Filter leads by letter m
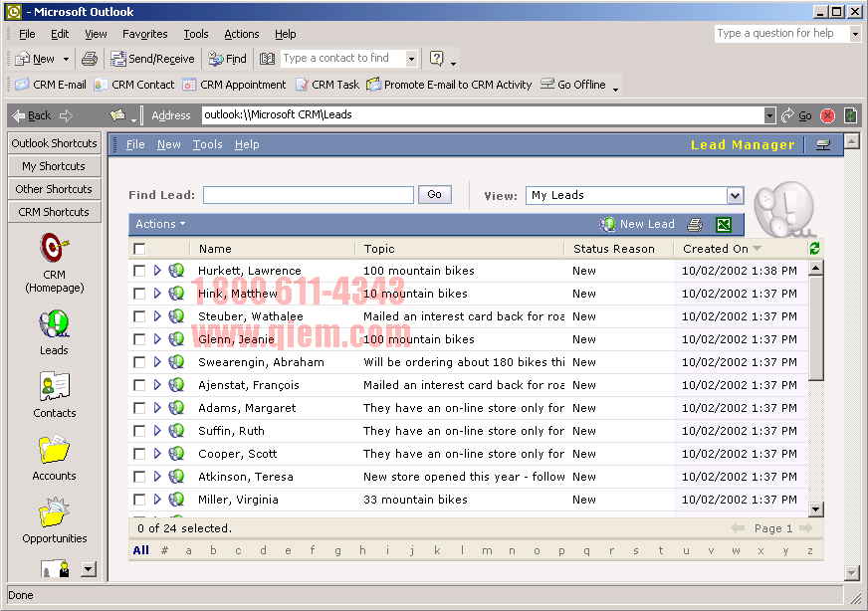Viewport: 868px width, 611px height. coord(487,550)
